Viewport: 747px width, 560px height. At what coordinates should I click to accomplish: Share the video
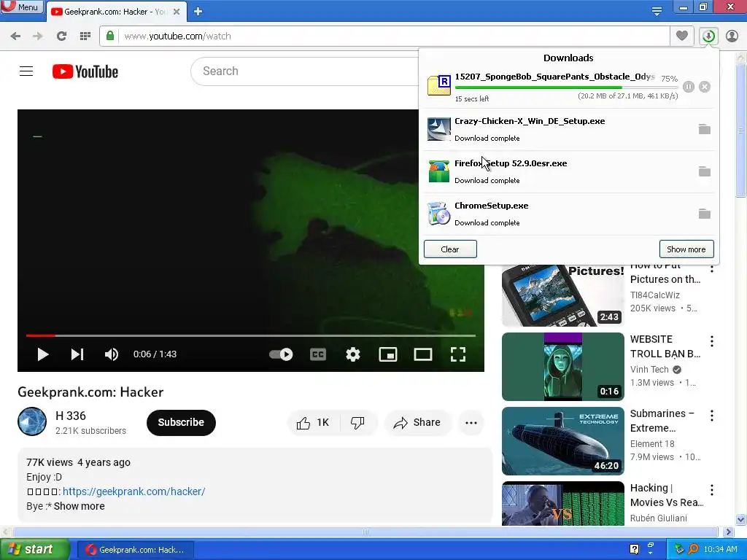coord(417,422)
